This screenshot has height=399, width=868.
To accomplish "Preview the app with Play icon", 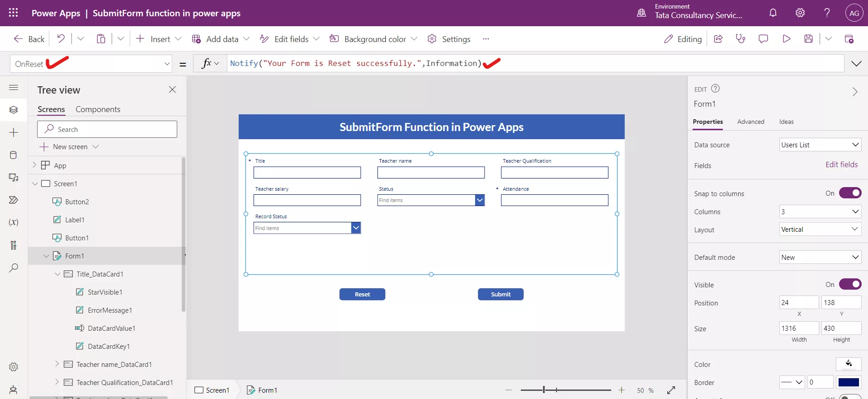I will point(786,39).
